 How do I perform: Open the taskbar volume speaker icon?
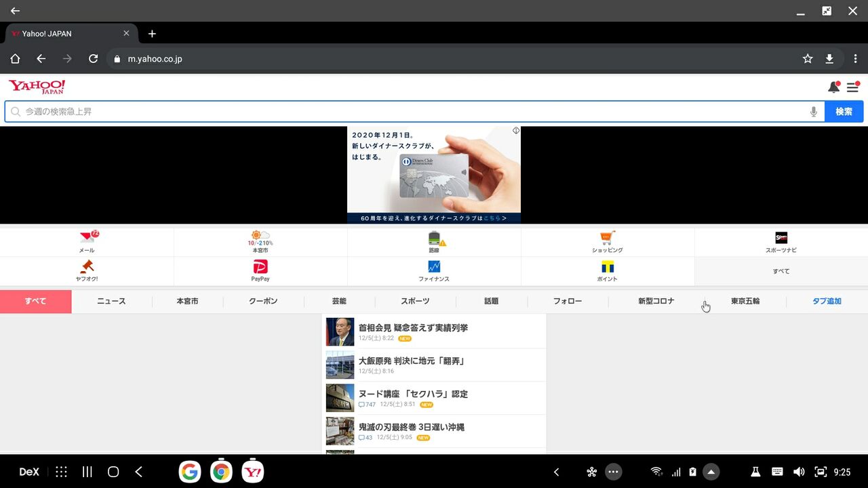coord(800,472)
